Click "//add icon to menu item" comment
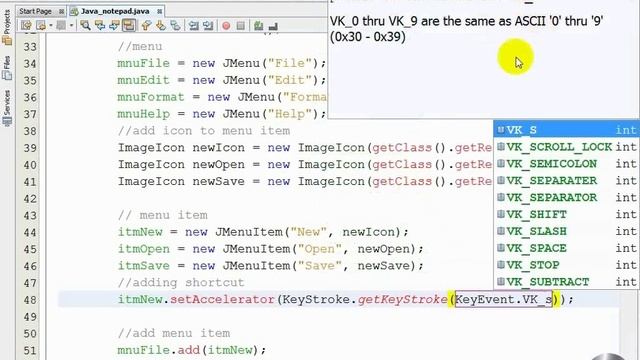 [204, 131]
